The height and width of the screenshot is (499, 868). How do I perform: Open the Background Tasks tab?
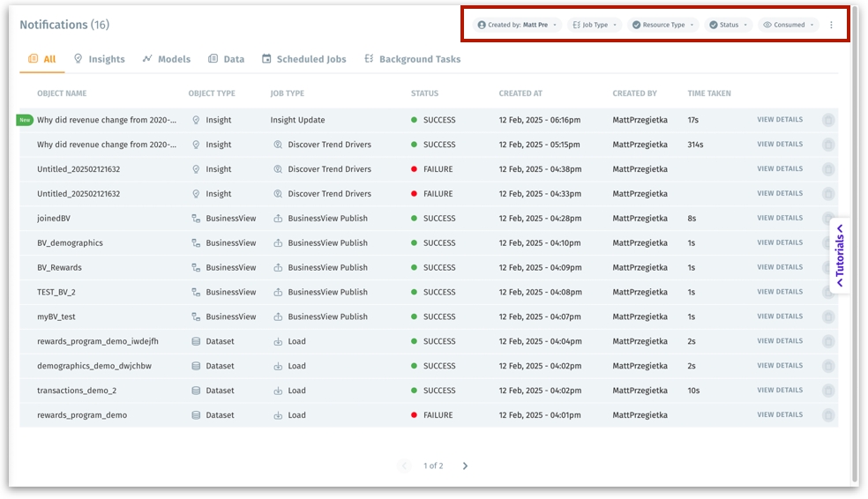point(412,59)
